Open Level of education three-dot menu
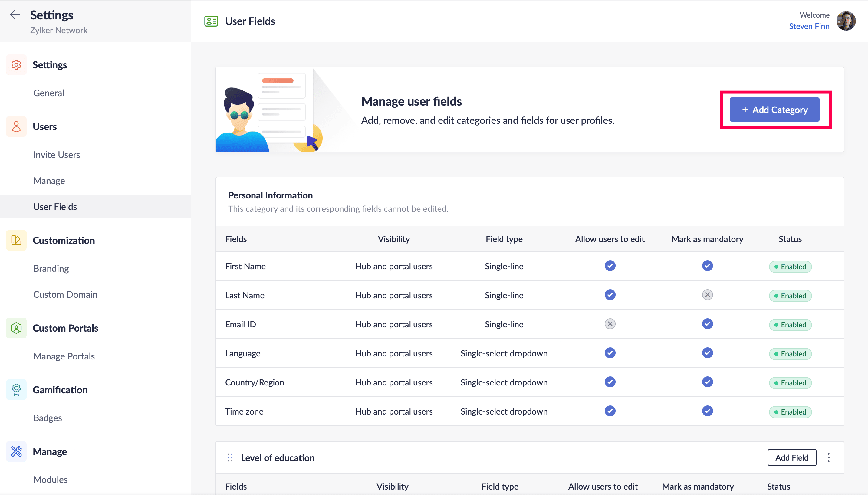This screenshot has height=495, width=868. pos(829,457)
